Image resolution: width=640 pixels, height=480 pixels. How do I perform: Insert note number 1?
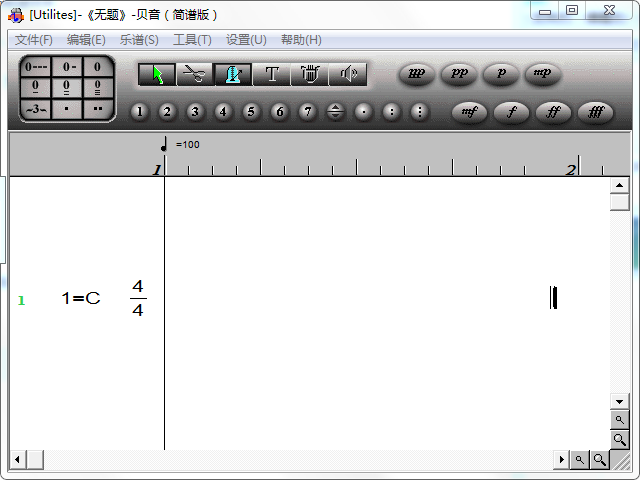coord(139,112)
